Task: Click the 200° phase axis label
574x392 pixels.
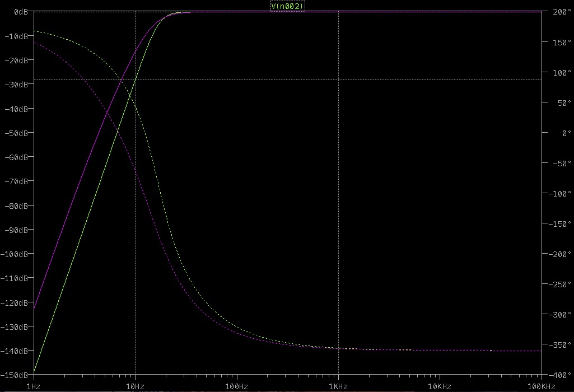Action: click(x=562, y=12)
